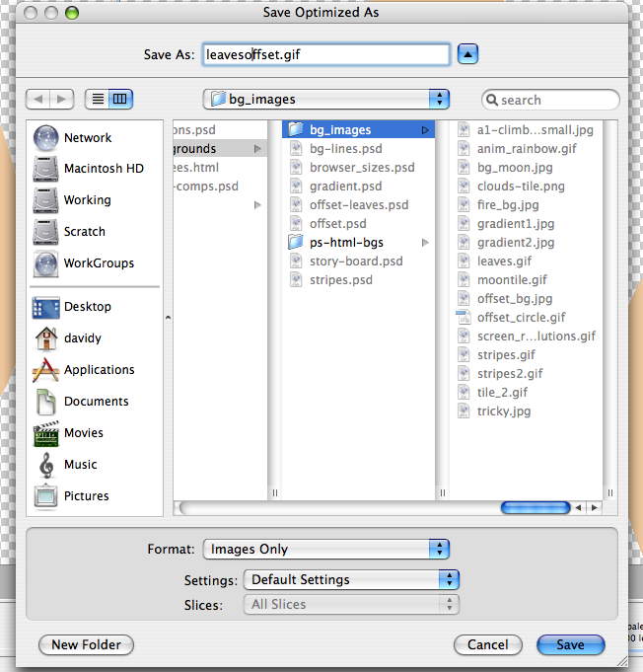The width and height of the screenshot is (643, 672).
Task: Select Macintosh HD drive in sidebar
Action: click(x=46, y=169)
